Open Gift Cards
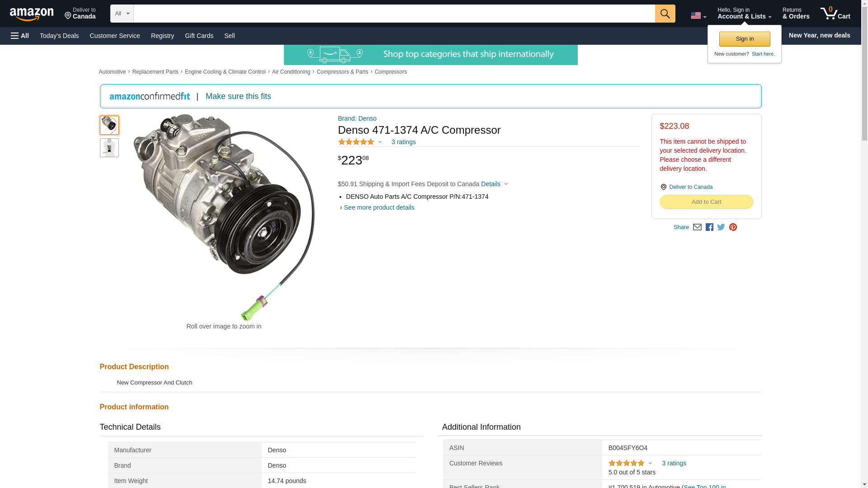This screenshot has width=868, height=488. [x=199, y=36]
